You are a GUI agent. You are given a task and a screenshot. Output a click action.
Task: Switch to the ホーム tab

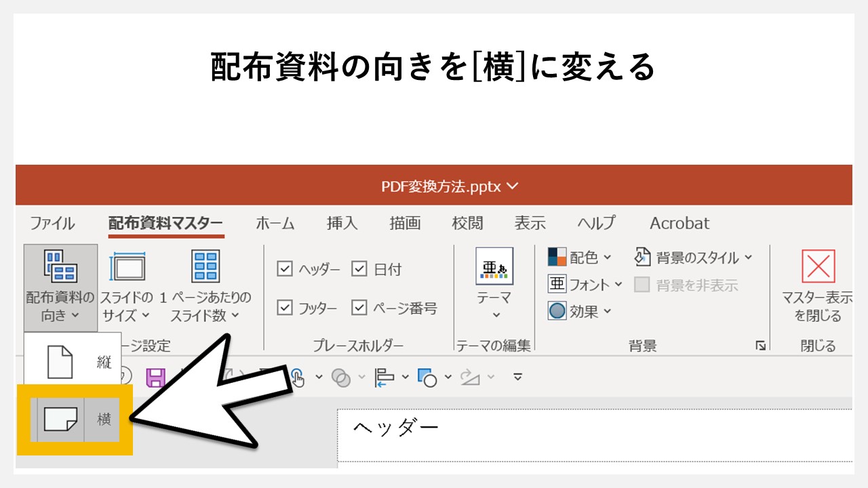(x=275, y=223)
